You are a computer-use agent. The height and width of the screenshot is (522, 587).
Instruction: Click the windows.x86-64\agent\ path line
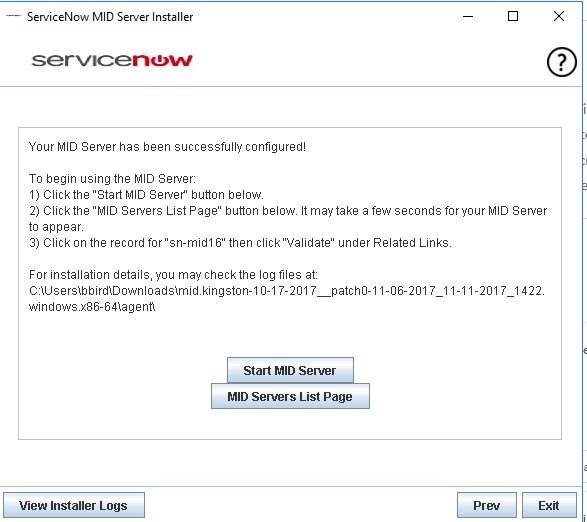click(x=92, y=307)
